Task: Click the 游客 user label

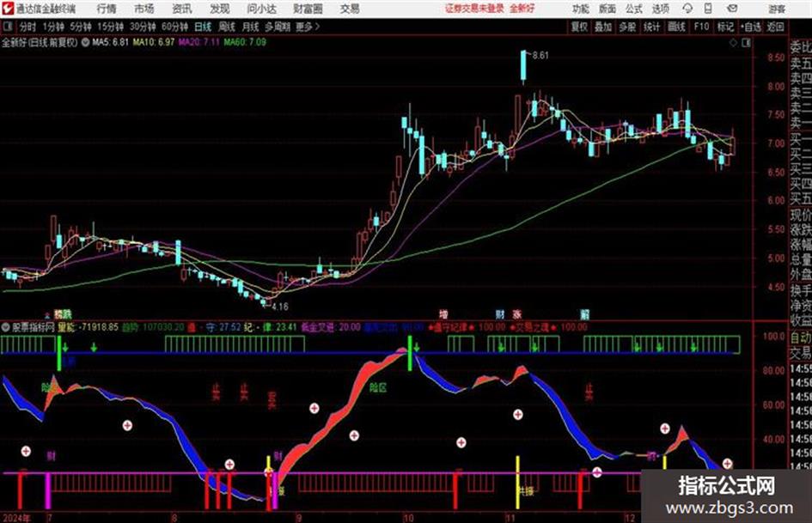Action: coord(777,9)
